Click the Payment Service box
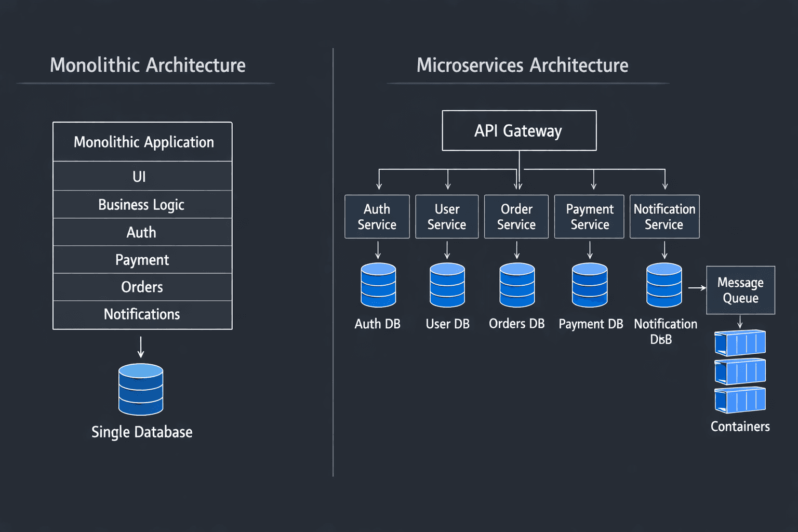 (589, 217)
